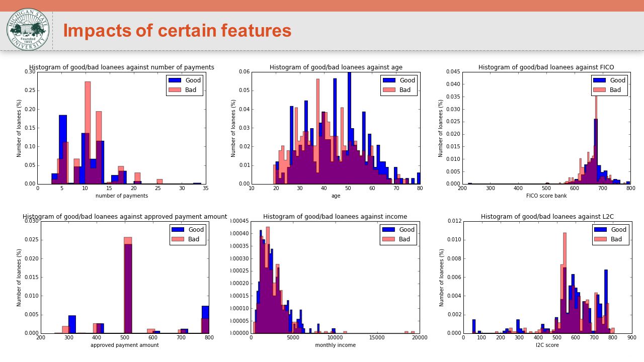Click blue Good swatch in payments legend

[x=176, y=80]
